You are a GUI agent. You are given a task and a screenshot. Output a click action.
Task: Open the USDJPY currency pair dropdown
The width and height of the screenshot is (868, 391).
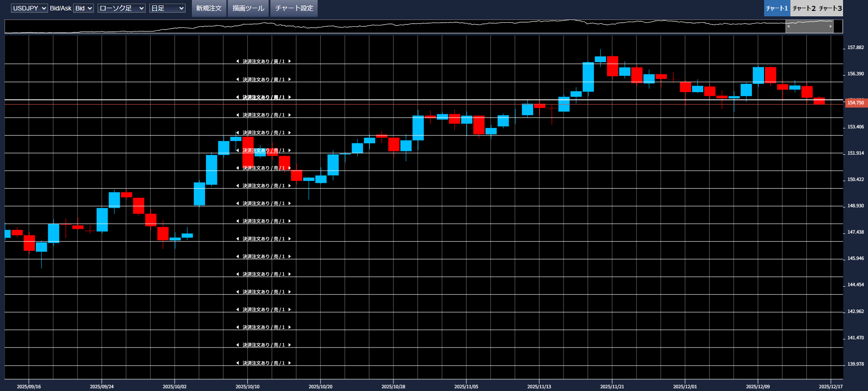(x=29, y=8)
